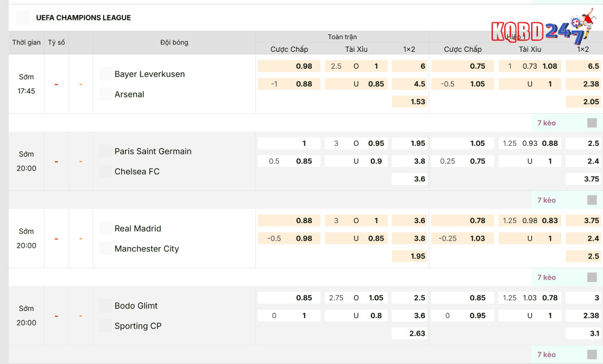Viewport: 603px width, 364px height.
Task: Click the Real Madrid team logo
Action: [x=106, y=228]
